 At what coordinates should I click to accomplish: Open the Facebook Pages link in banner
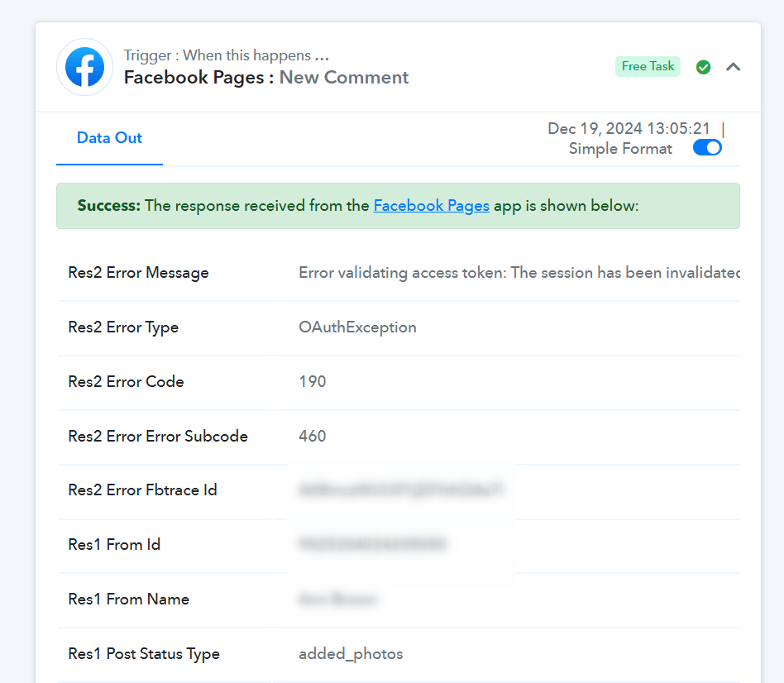431,206
